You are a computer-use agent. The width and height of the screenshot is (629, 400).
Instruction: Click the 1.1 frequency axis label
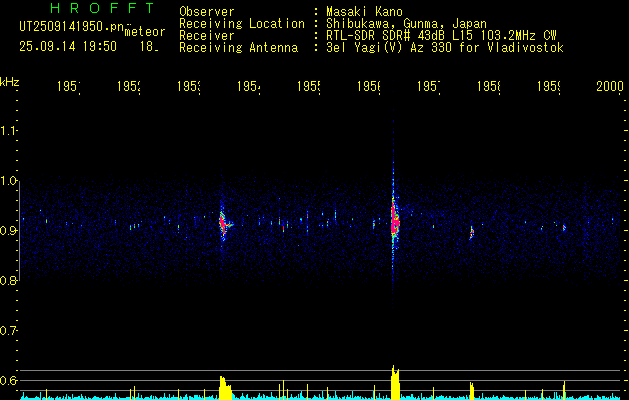[x=9, y=131]
